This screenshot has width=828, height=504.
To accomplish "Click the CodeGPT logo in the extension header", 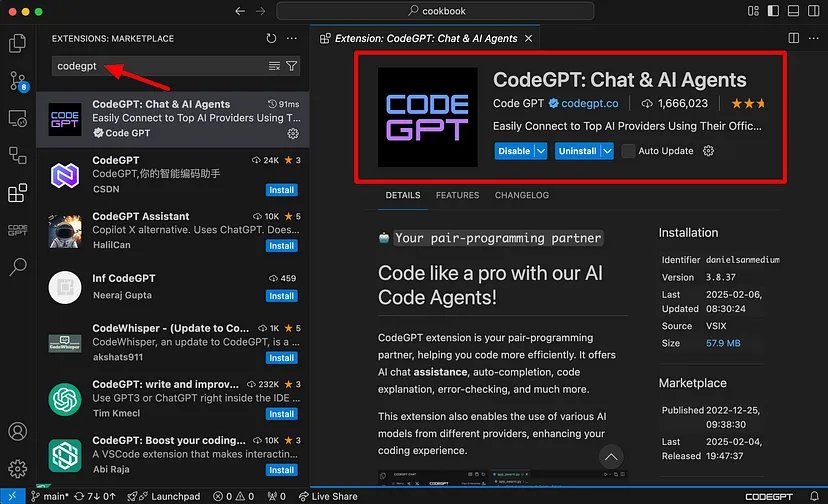I will [x=428, y=117].
